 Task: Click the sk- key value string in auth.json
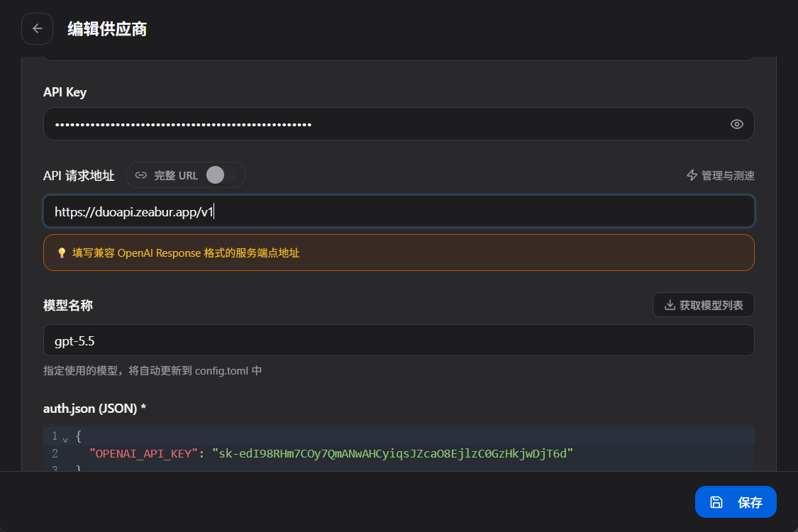pos(392,453)
